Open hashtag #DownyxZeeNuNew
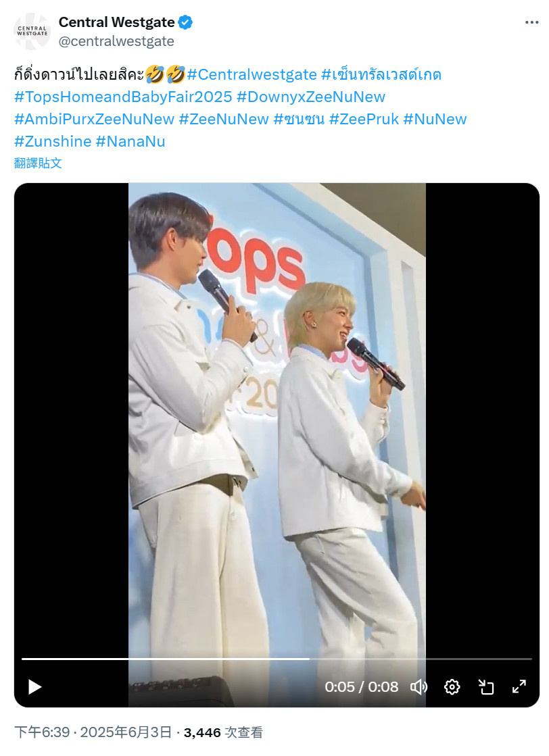 (311, 97)
